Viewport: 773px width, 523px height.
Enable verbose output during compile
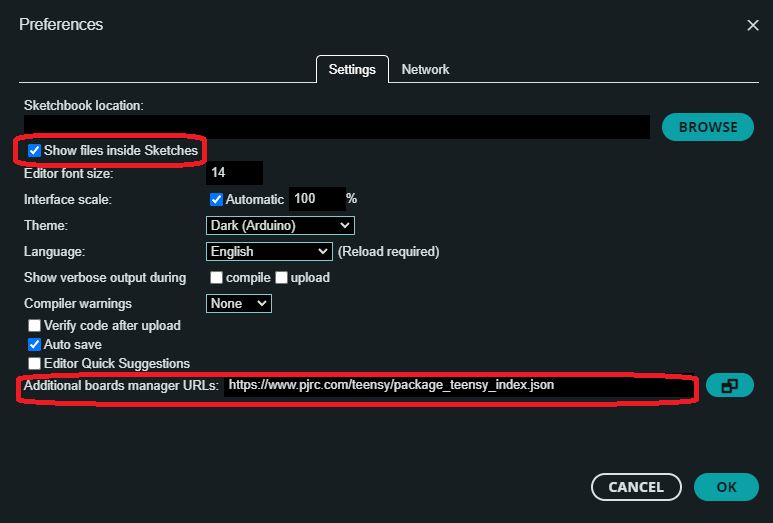[216, 278]
